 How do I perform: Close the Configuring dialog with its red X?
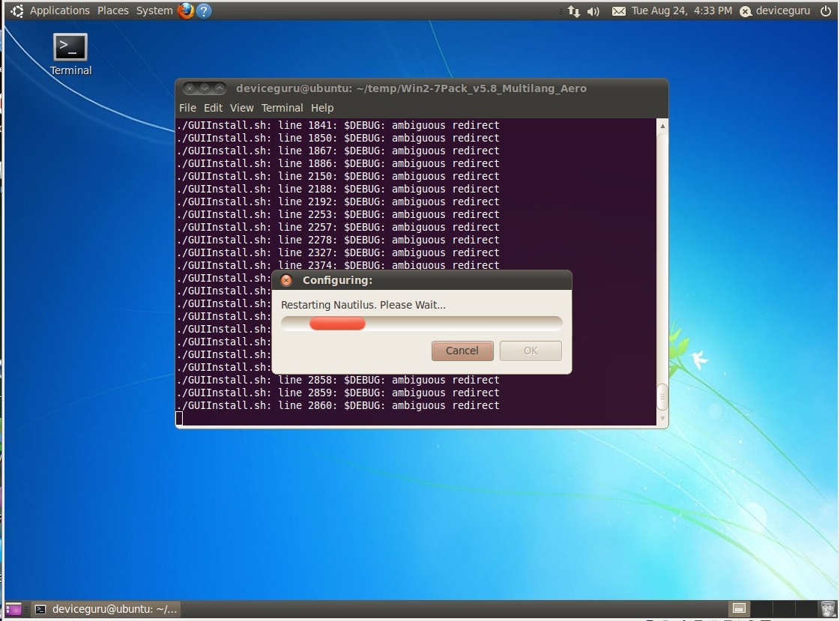pos(286,280)
